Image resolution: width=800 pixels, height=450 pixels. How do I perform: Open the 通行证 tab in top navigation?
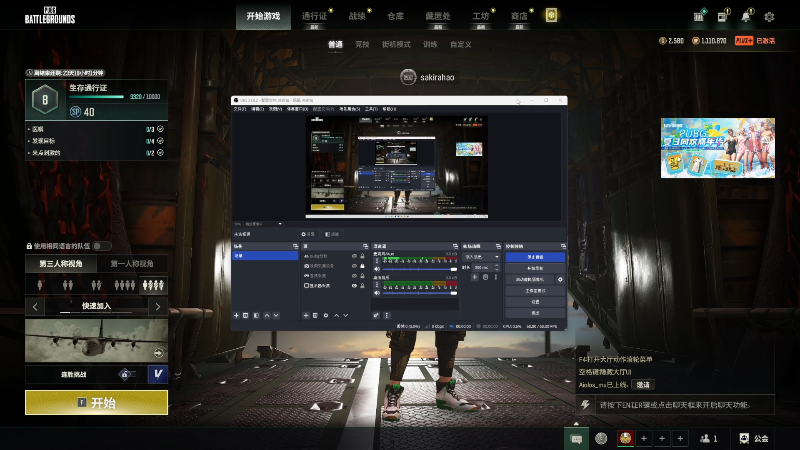pyautogui.click(x=314, y=16)
